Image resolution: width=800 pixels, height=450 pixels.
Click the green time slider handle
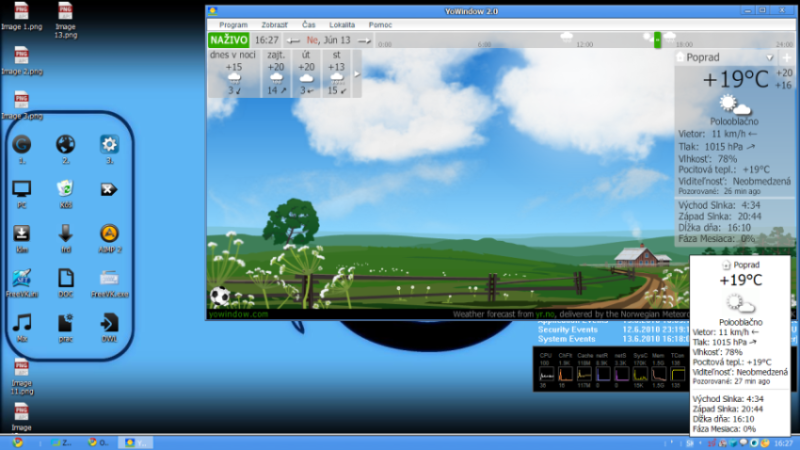point(657,41)
